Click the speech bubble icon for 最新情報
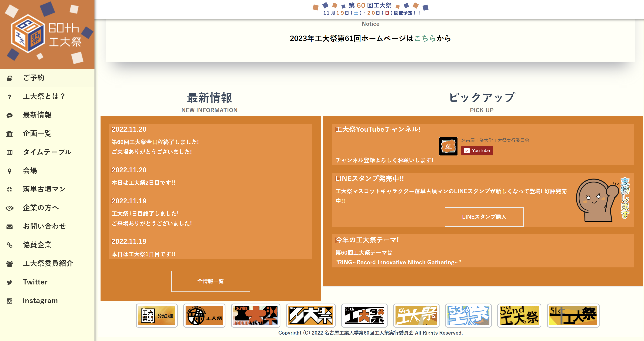The height and width of the screenshot is (341, 644). coord(9,115)
